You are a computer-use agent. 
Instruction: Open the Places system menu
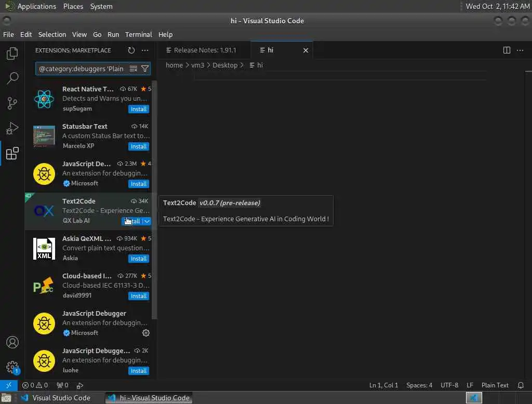pyautogui.click(x=73, y=6)
